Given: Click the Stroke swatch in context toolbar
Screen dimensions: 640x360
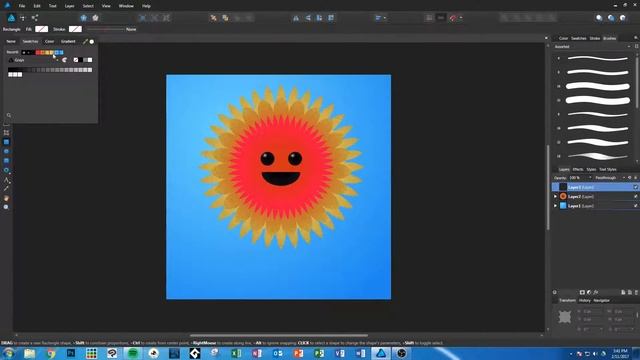Looking at the screenshot, I should [x=75, y=29].
